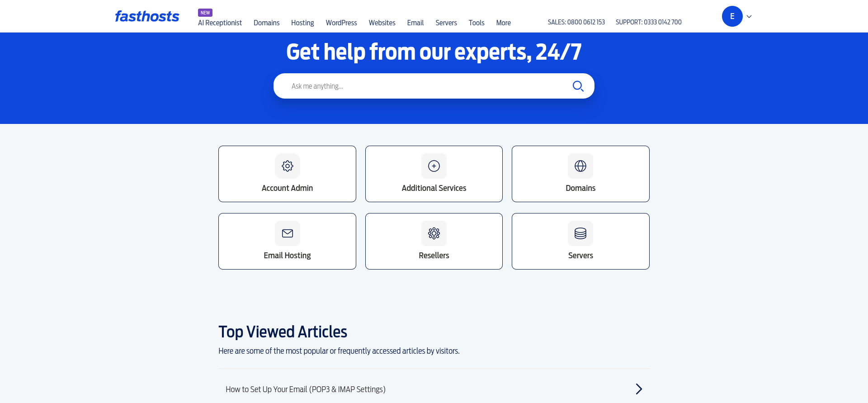Click the Domains globe icon
The image size is (868, 403).
pos(580,166)
